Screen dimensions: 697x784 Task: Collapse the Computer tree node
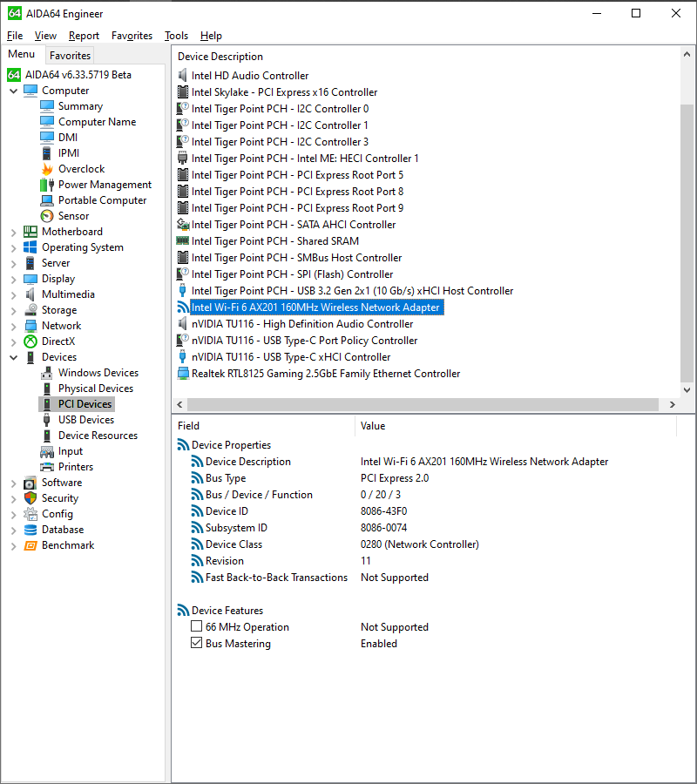[13, 91]
